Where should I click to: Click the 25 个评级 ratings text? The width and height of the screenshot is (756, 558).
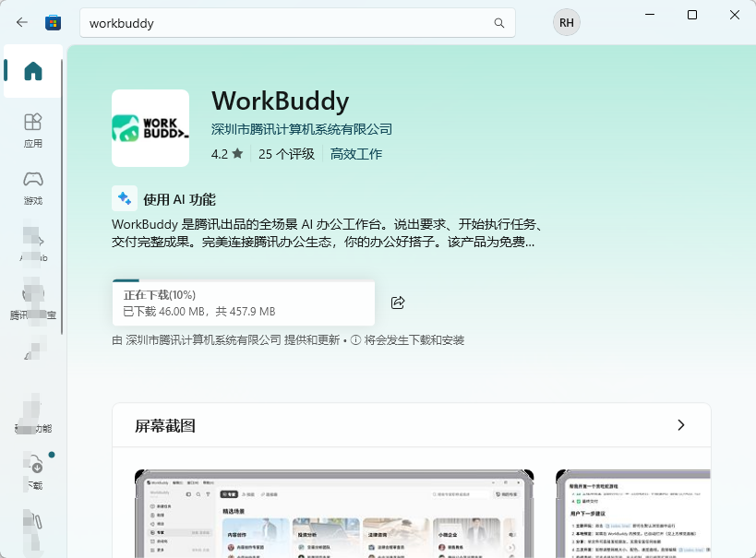coord(286,154)
